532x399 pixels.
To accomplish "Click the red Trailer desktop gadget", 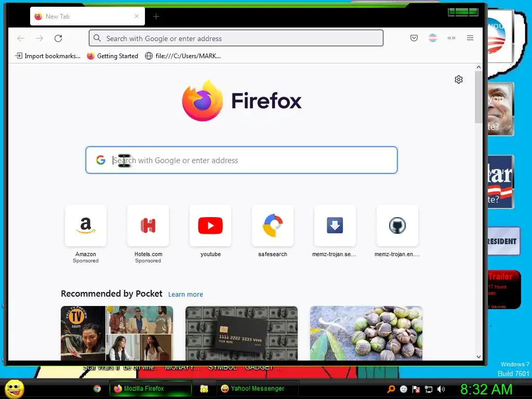I will click(x=504, y=289).
